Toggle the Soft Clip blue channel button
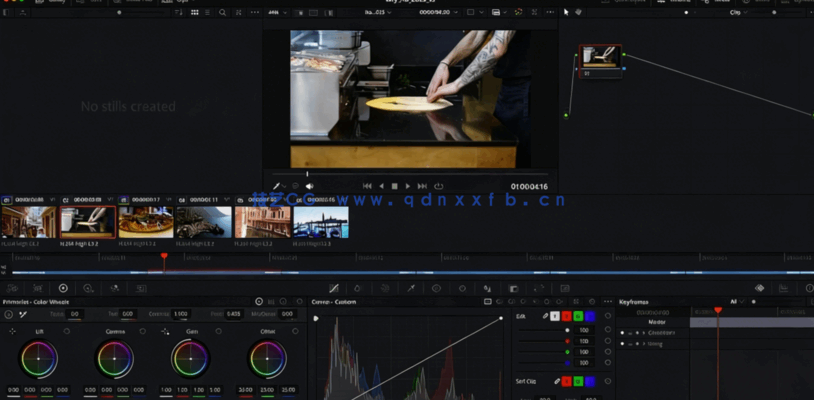 point(590,381)
